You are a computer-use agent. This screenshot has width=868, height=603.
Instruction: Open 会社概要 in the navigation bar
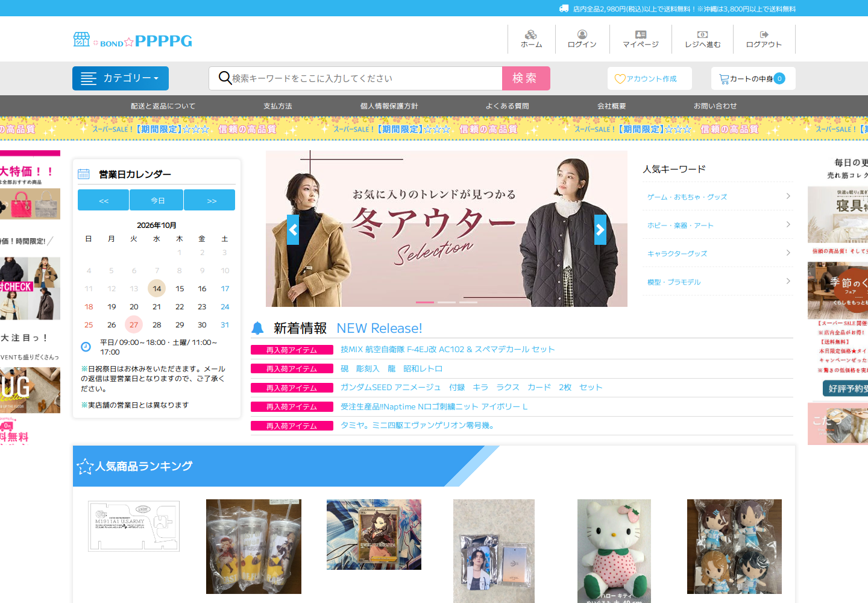click(612, 106)
